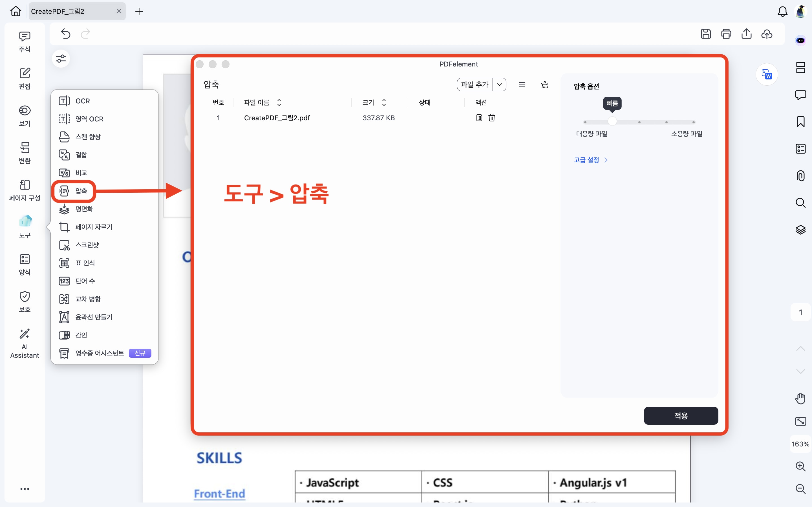The image size is (812, 507).
Task: Sort by 파일 이름 column arrows
Action: (x=279, y=102)
